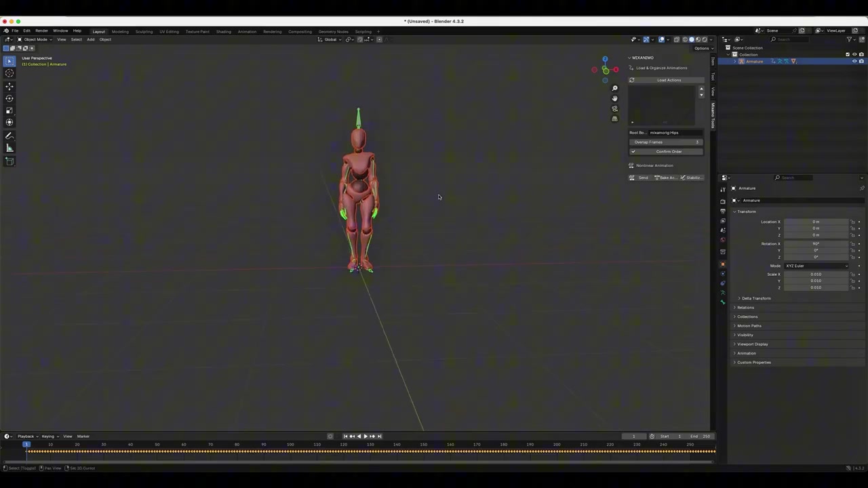Click the viewport pan hand icon
Image resolution: width=868 pixels, height=488 pixels.
614,98
